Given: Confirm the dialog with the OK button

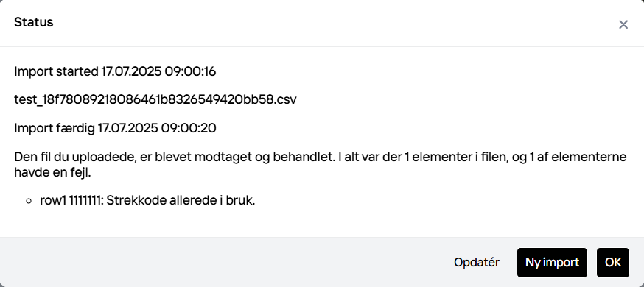Looking at the screenshot, I should 613,263.
